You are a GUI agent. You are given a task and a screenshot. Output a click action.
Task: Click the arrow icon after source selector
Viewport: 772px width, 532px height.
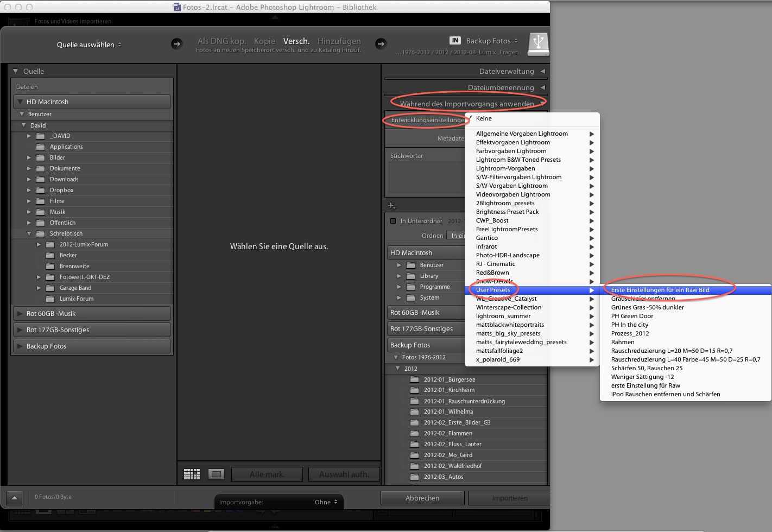tap(176, 44)
